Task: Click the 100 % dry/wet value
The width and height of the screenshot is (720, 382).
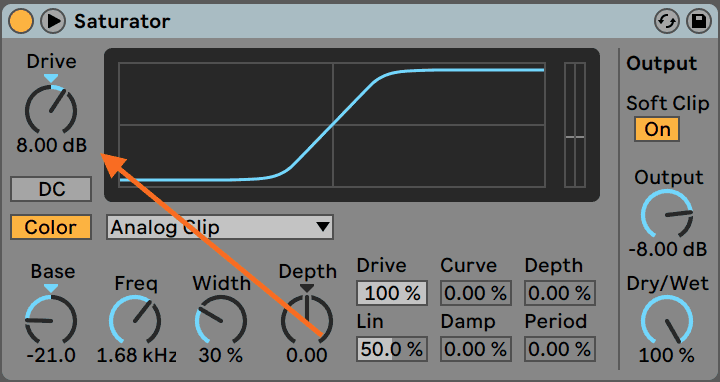Action: click(x=667, y=355)
